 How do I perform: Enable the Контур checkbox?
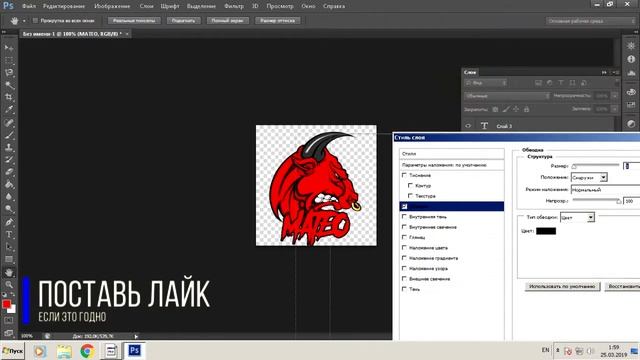[411, 185]
